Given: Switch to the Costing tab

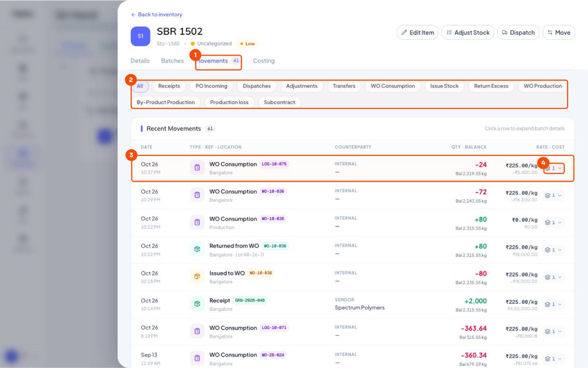Looking at the screenshot, I should point(264,61).
